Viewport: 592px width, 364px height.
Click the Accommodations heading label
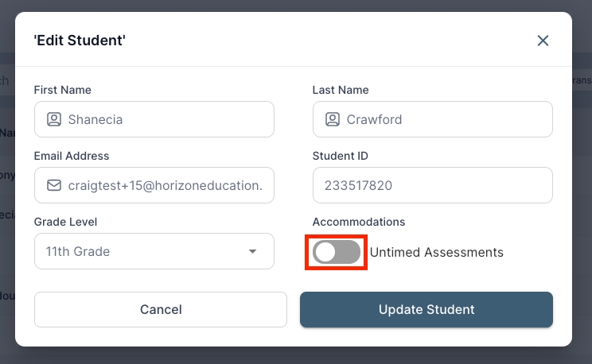coord(358,222)
